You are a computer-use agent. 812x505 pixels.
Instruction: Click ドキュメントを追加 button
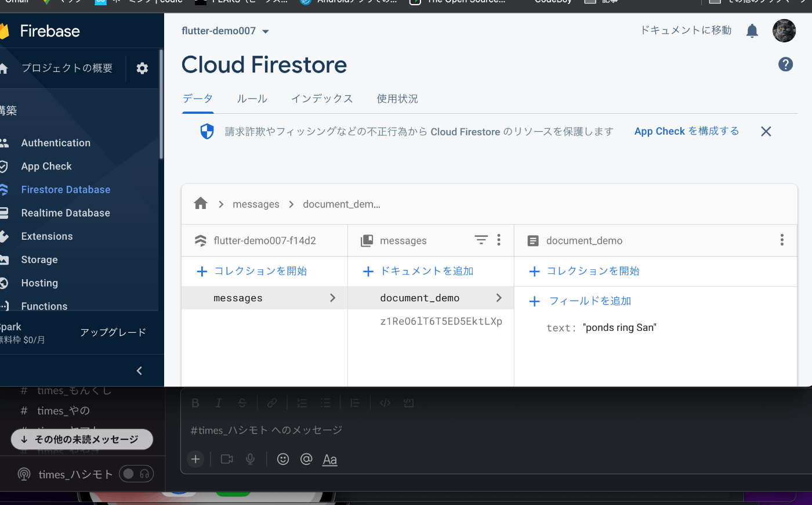pos(418,271)
